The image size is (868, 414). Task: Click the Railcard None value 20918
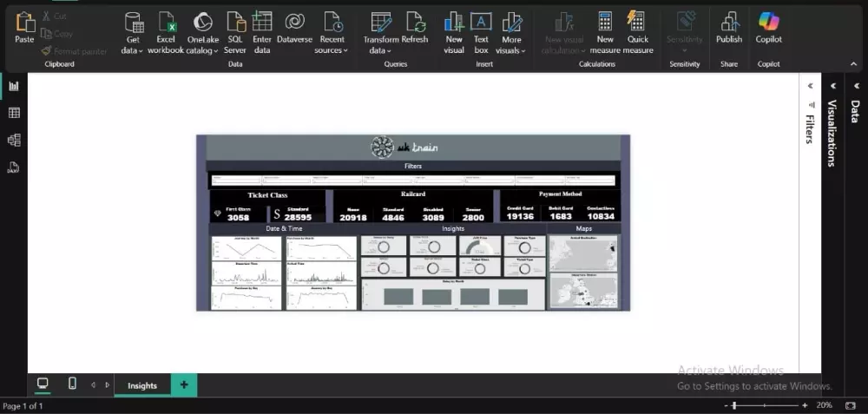353,218
